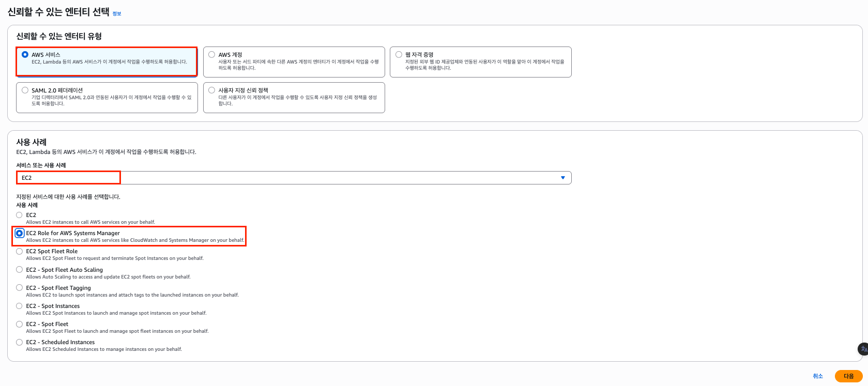Select SAML 2.0 페더레이션 option
Screen dimensions: 868x386
[x=25, y=90]
